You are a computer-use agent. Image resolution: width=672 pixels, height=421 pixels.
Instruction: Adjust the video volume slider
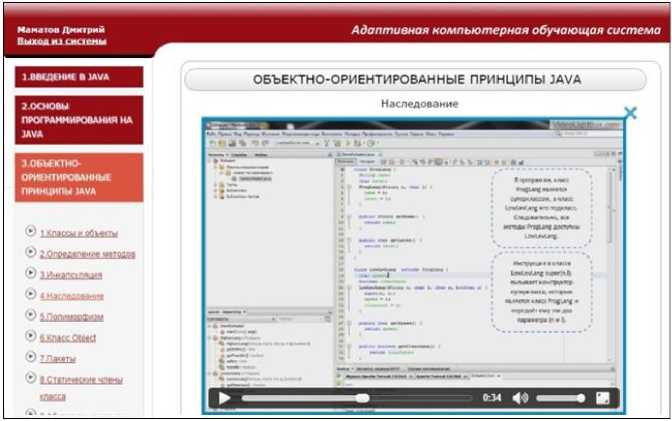coord(560,398)
